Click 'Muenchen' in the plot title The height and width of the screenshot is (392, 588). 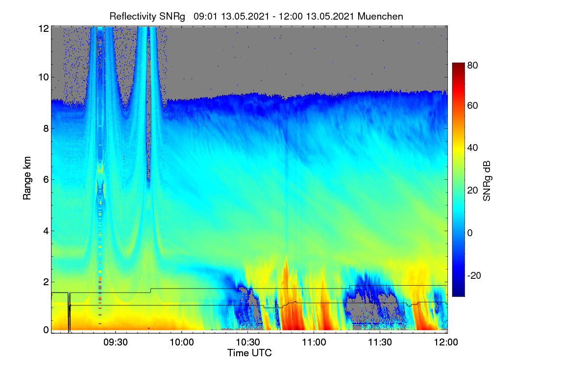pyautogui.click(x=380, y=16)
